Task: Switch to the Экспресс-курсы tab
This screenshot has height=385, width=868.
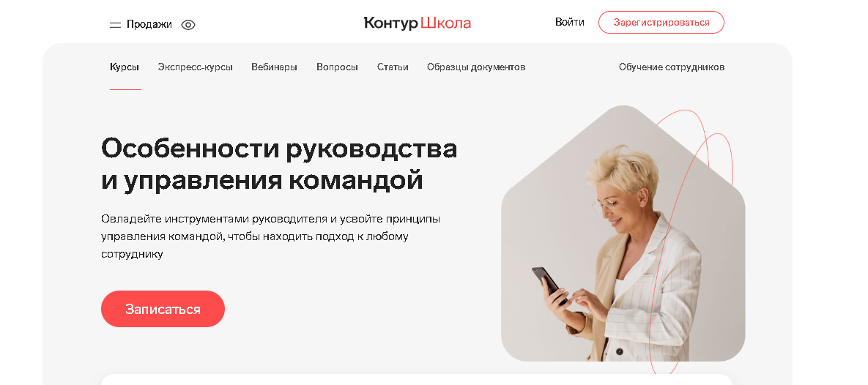Action: pyautogui.click(x=195, y=67)
